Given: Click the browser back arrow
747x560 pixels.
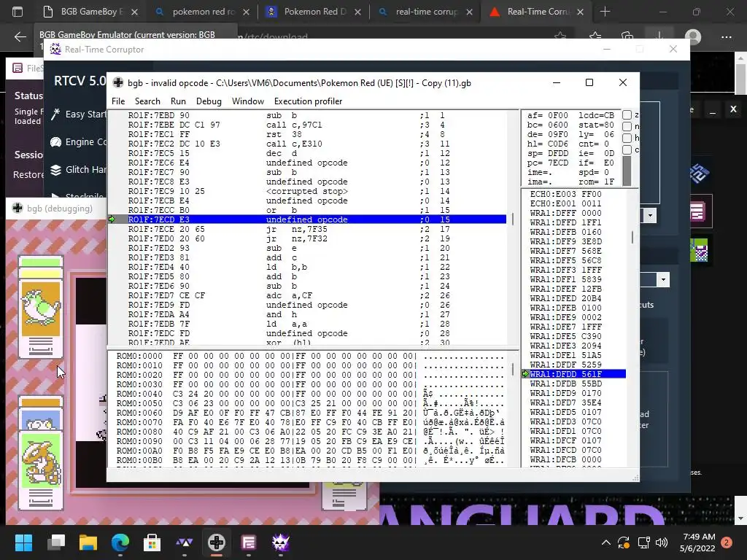Looking at the screenshot, I should (20, 36).
